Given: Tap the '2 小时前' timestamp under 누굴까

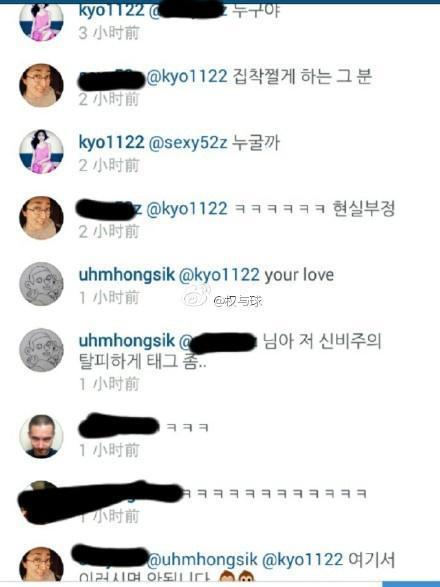Looking at the screenshot, I should (x=109, y=165).
